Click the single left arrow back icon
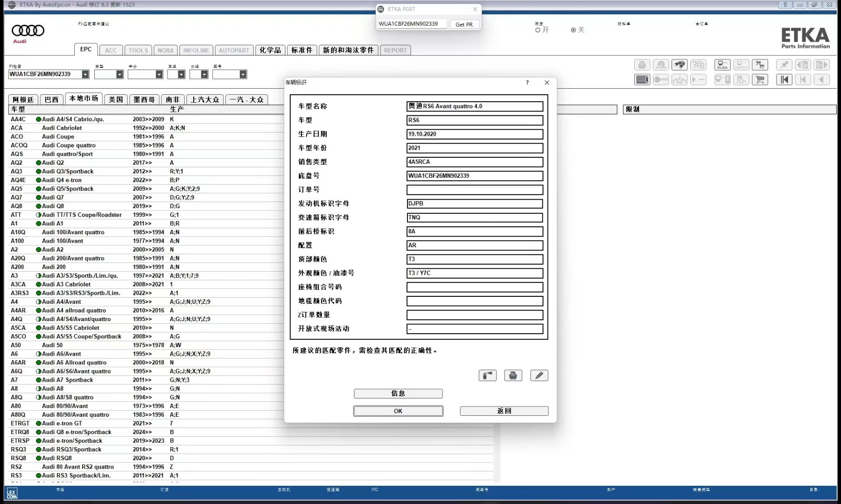Viewport: 841px width, 504px height. [821, 79]
